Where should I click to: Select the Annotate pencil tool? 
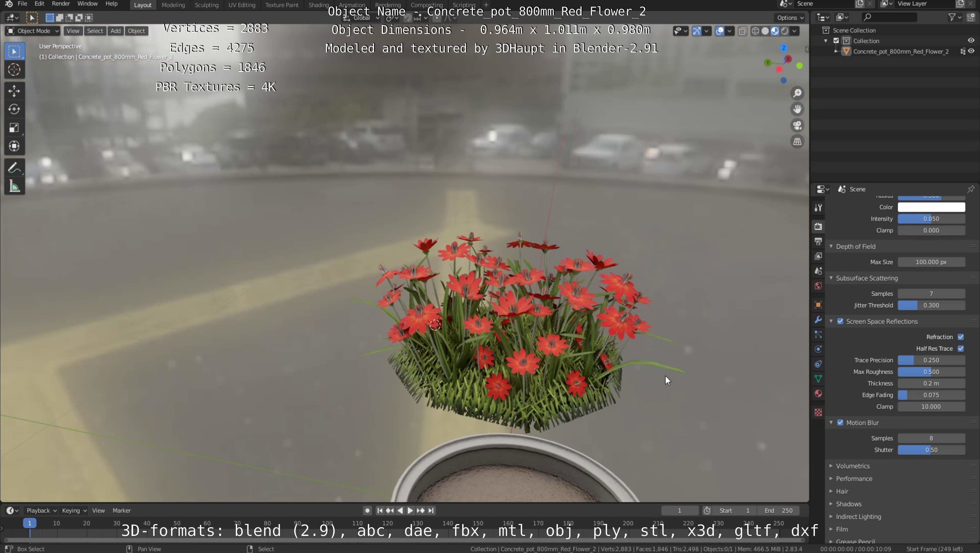point(14,168)
